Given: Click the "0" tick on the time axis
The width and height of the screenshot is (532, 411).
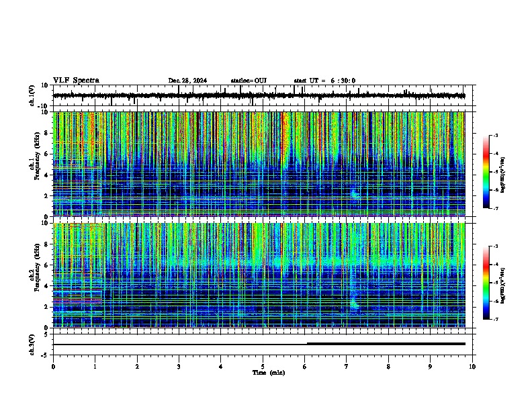Looking at the screenshot, I should click(x=53, y=367).
